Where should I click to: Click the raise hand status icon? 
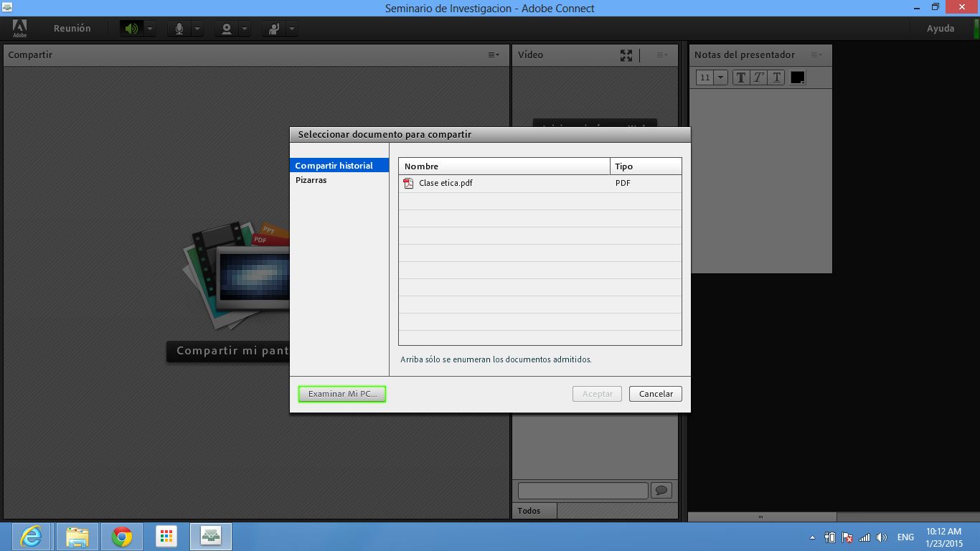click(273, 29)
